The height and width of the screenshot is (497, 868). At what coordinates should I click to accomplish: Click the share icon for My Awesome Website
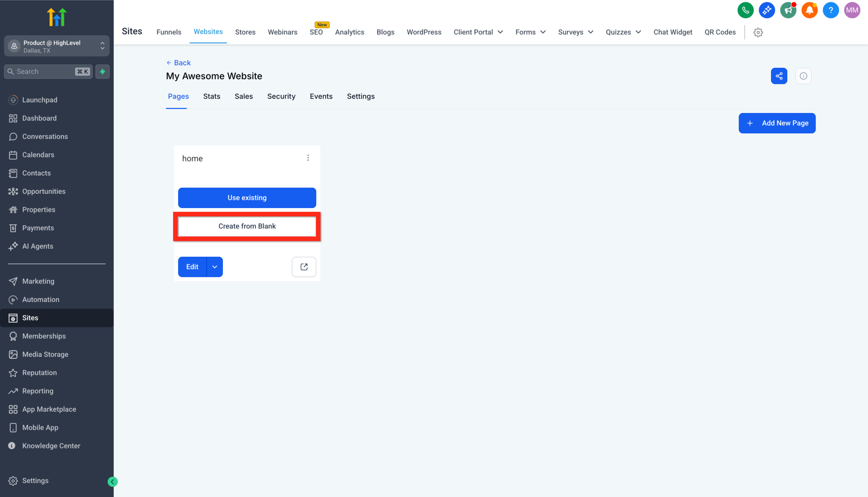pos(779,76)
